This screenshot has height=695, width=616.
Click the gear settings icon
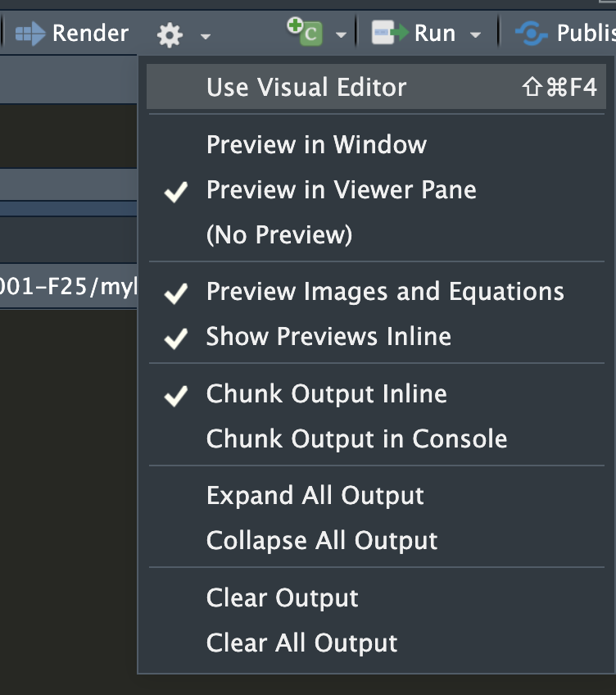coord(170,34)
